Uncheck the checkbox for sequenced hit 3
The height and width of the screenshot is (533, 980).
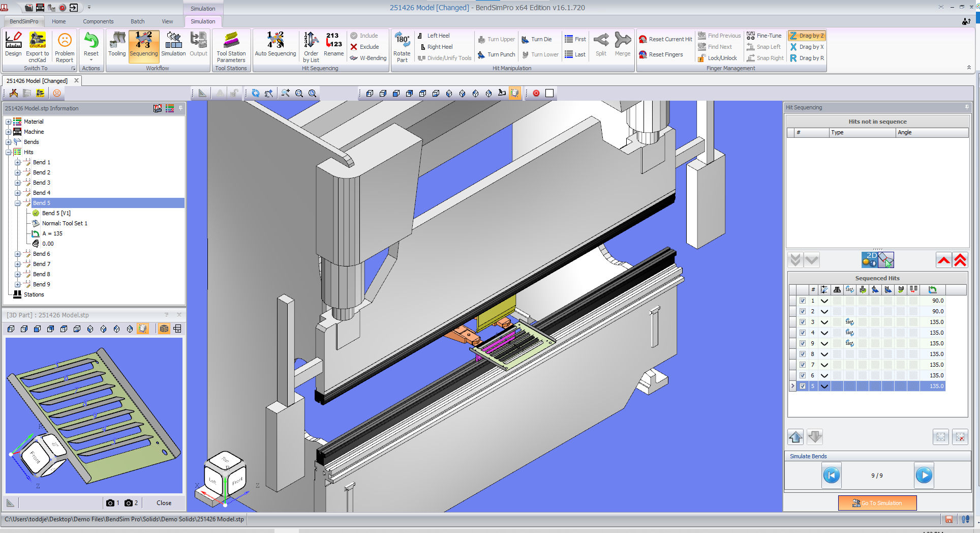803,322
